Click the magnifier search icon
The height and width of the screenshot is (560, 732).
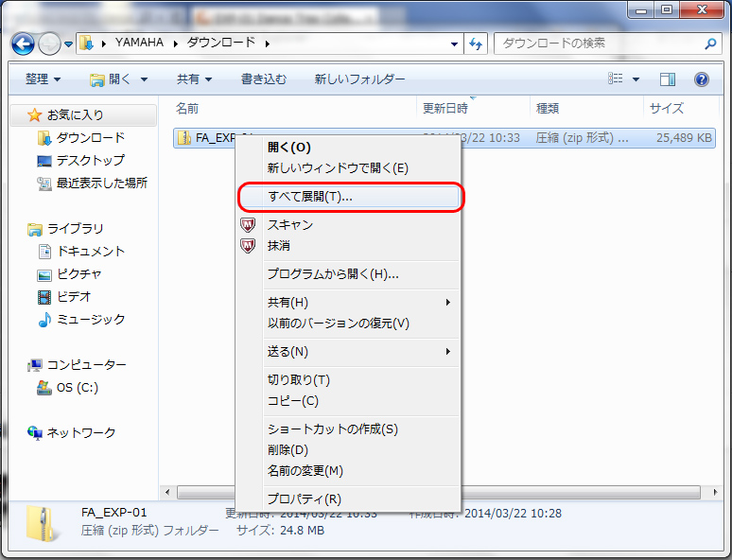710,44
